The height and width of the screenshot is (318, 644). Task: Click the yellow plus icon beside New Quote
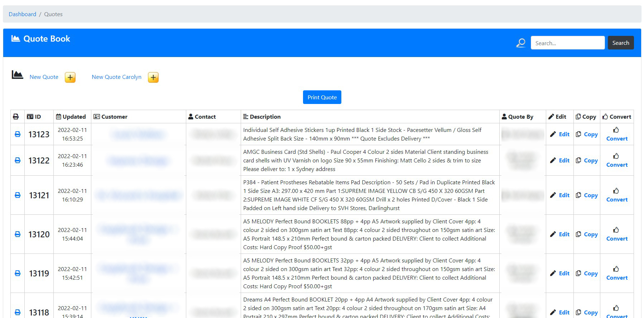pos(70,77)
